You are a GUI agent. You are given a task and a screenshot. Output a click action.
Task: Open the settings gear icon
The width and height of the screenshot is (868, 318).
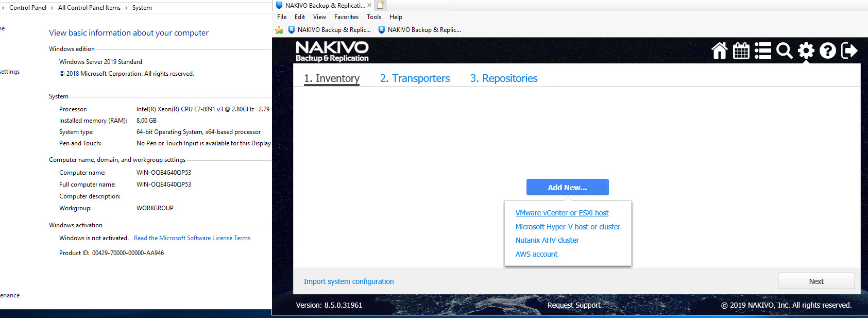(x=806, y=51)
